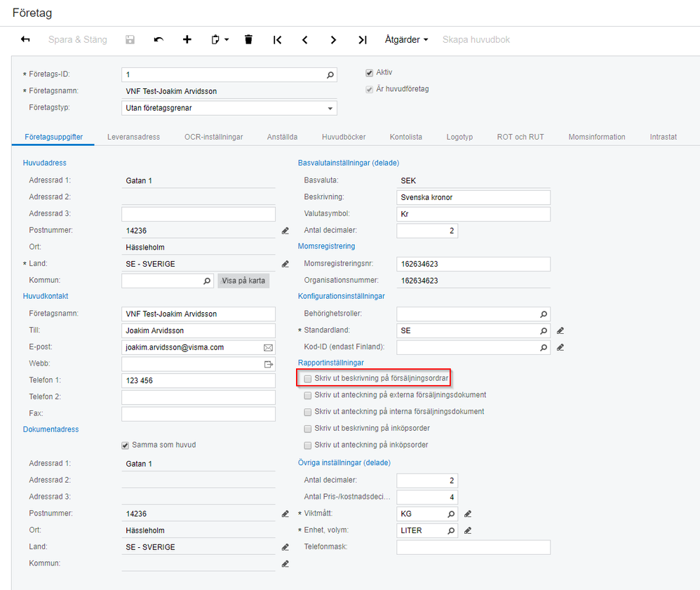The height and width of the screenshot is (590, 700).
Task: Click Spara & Stäng button
Action: tap(77, 40)
